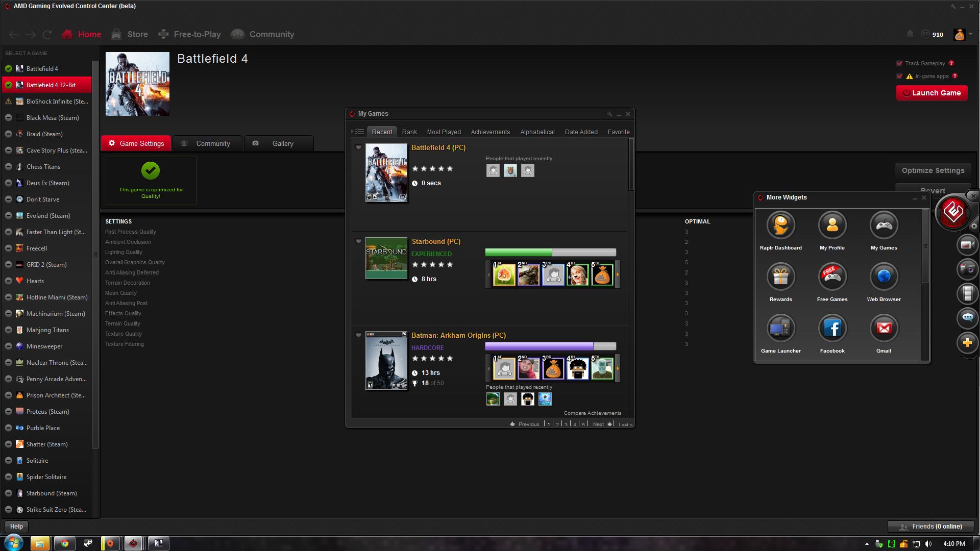Open the Gmail widget icon

tap(884, 329)
